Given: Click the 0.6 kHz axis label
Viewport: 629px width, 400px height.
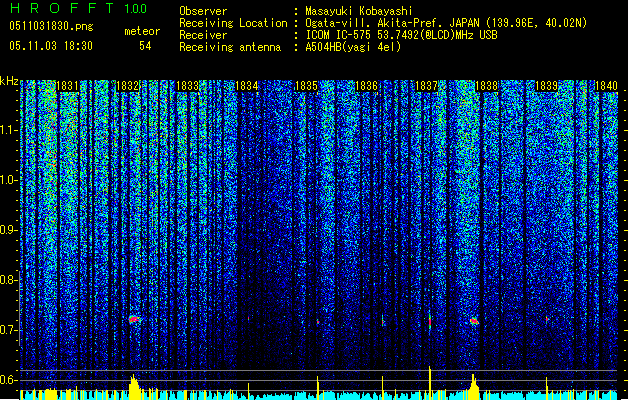Looking at the screenshot, I should (9, 380).
